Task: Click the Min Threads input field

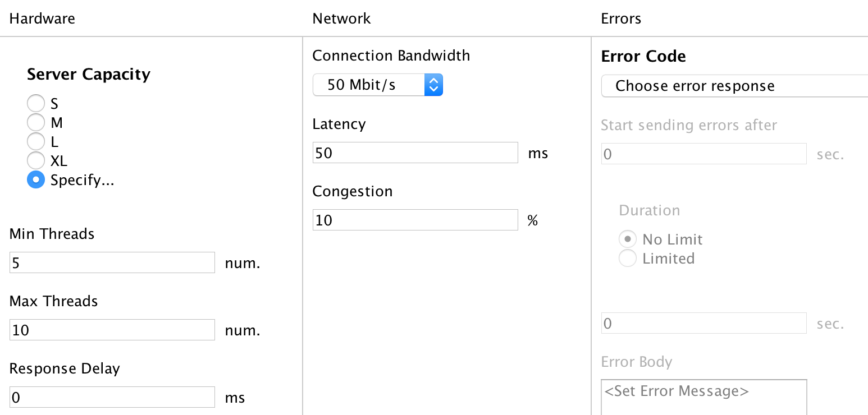Action: (112, 262)
